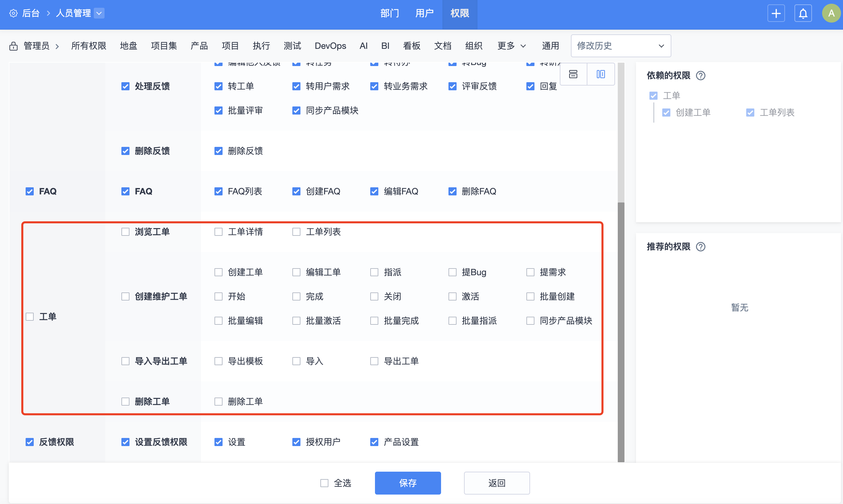Toggle the 全选 checkbox
Screen dimensions: 843x504
pos(324,483)
